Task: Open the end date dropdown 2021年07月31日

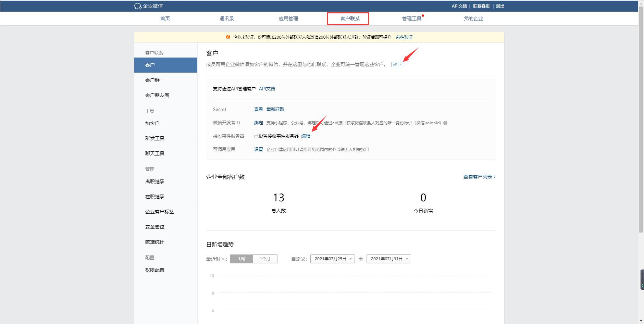Action: (388, 259)
